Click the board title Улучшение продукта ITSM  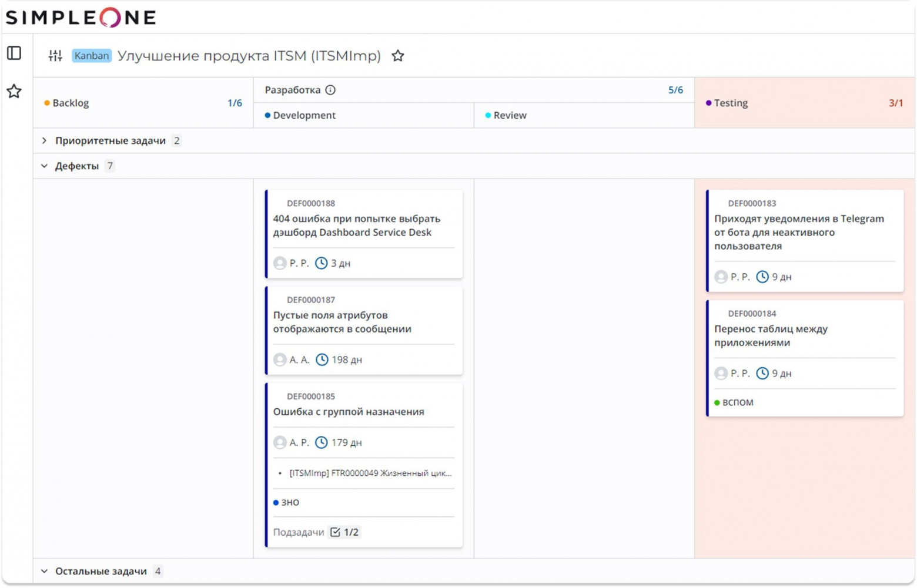(249, 56)
